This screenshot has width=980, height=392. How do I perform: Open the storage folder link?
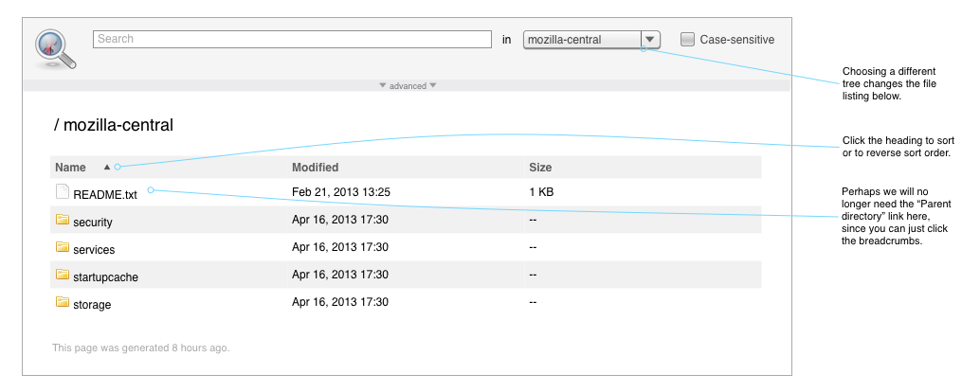[92, 305]
